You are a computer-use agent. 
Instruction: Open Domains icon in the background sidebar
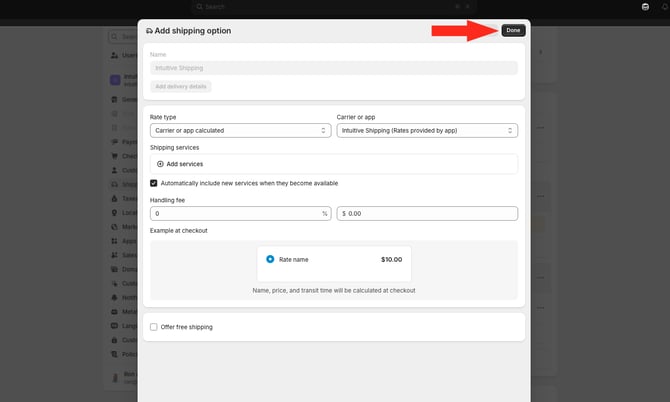tap(114, 269)
